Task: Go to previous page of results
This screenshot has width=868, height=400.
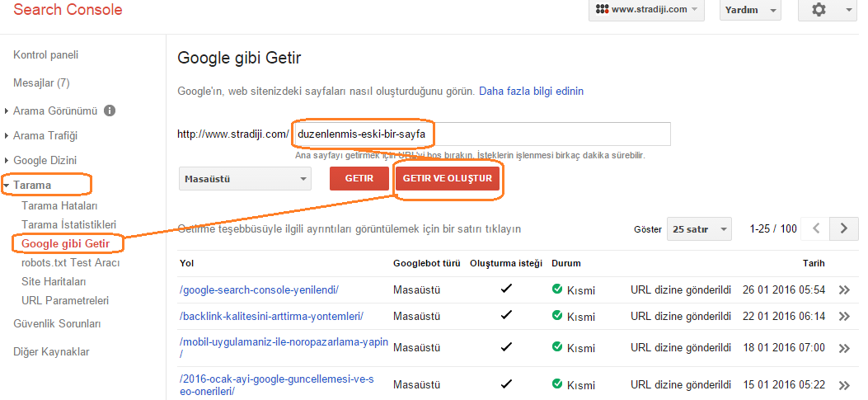Action: pos(815,228)
